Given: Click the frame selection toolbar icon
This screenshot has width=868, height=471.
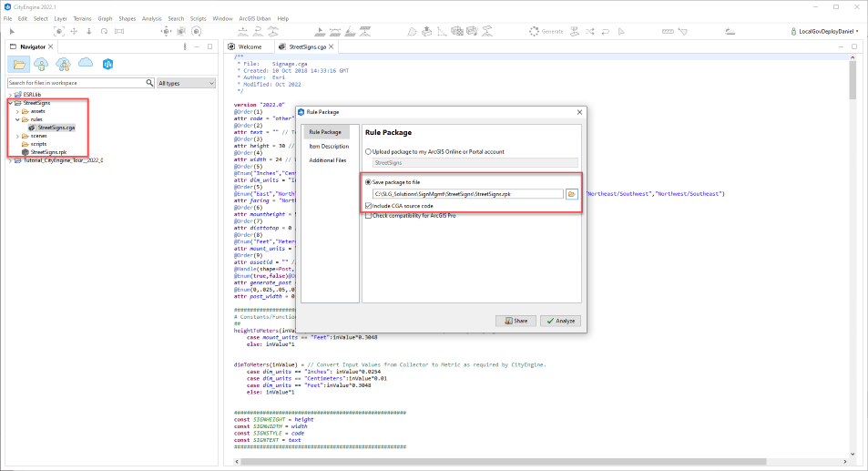Looking at the screenshot, I should [x=58, y=32].
